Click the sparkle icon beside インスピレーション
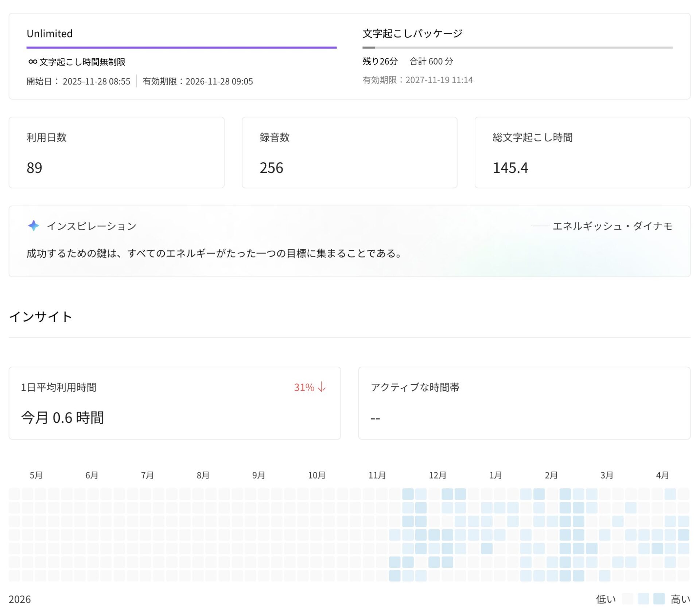This screenshot has height=613, width=700. click(x=34, y=226)
